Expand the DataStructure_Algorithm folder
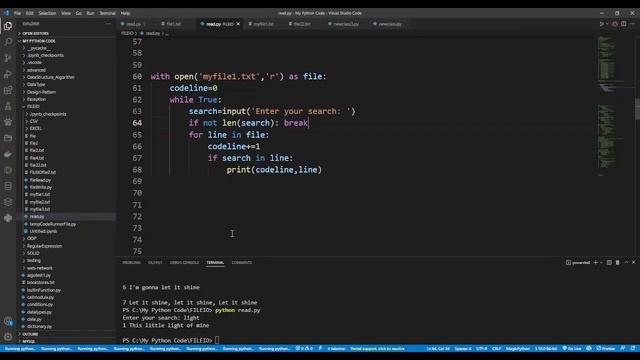This screenshot has width=640, height=360. click(x=66, y=77)
